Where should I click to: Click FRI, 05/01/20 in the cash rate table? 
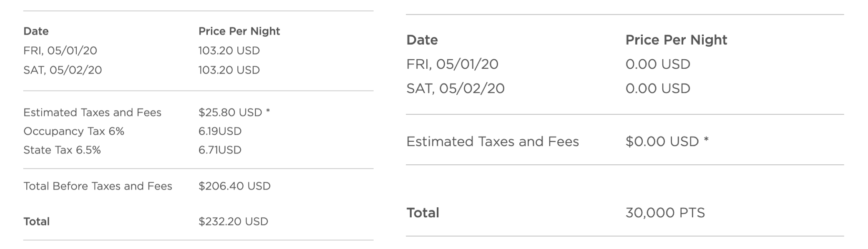60,50
